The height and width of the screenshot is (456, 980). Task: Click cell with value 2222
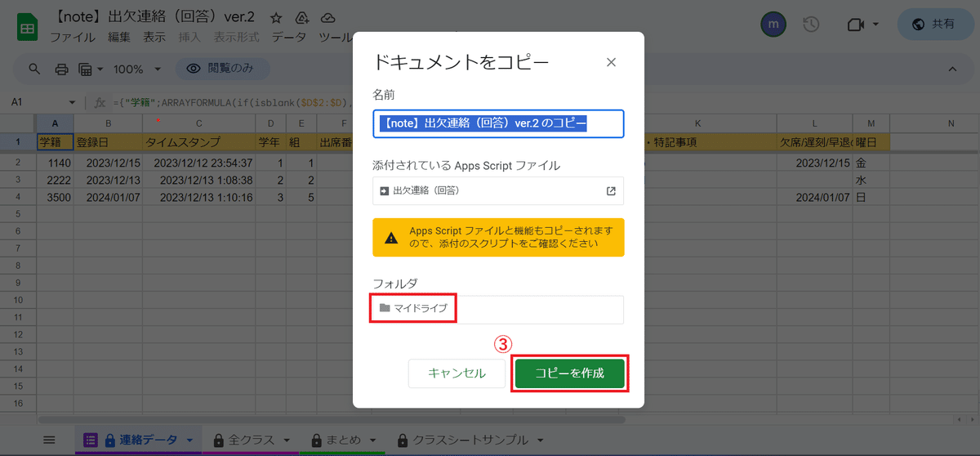point(55,180)
